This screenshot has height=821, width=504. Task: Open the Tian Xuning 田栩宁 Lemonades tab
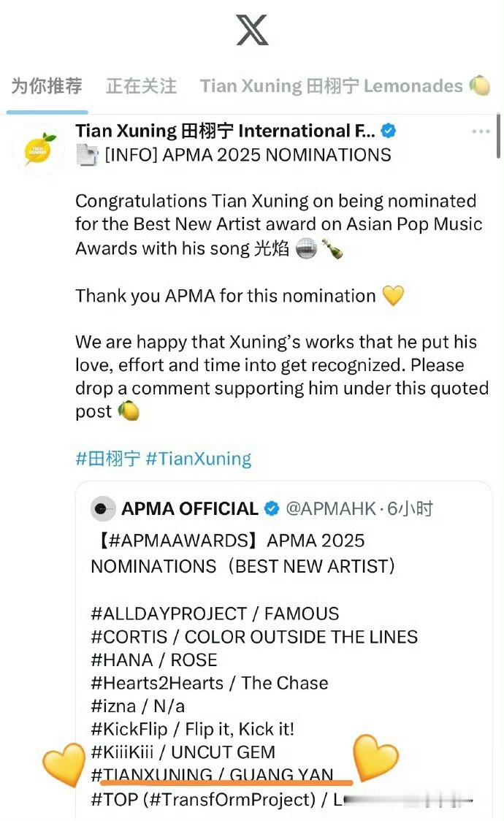(x=345, y=86)
